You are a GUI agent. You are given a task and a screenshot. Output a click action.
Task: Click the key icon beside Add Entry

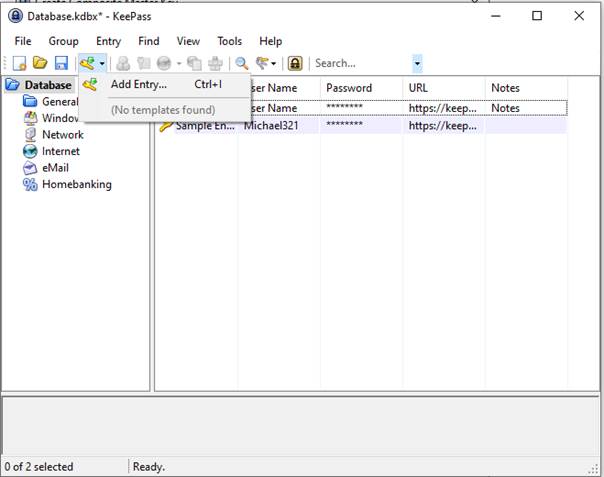click(x=90, y=84)
